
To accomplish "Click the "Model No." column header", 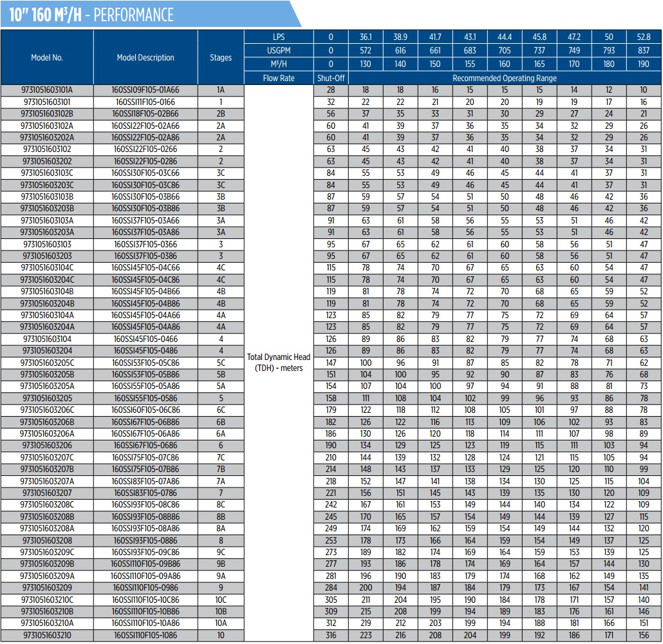I will pyautogui.click(x=47, y=57).
